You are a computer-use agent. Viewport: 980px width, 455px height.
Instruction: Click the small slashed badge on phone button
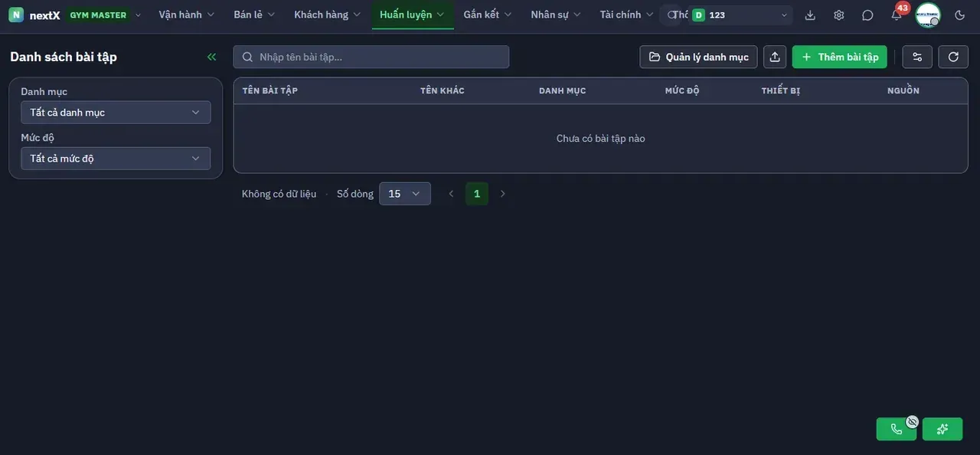(912, 421)
